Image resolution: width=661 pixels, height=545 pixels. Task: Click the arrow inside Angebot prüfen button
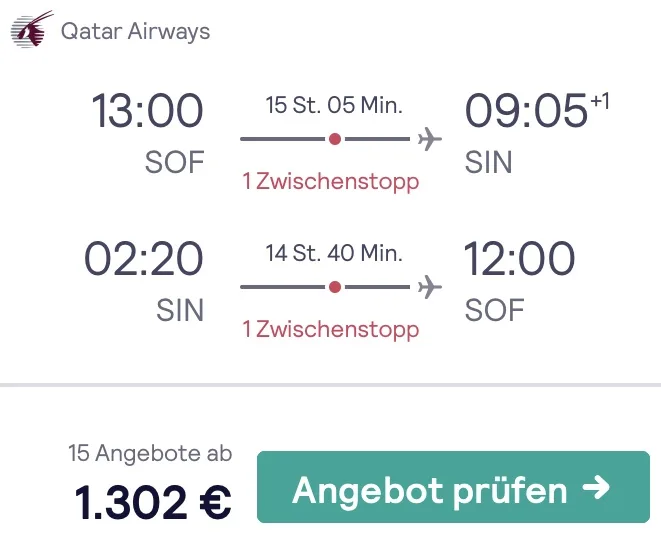click(x=596, y=488)
